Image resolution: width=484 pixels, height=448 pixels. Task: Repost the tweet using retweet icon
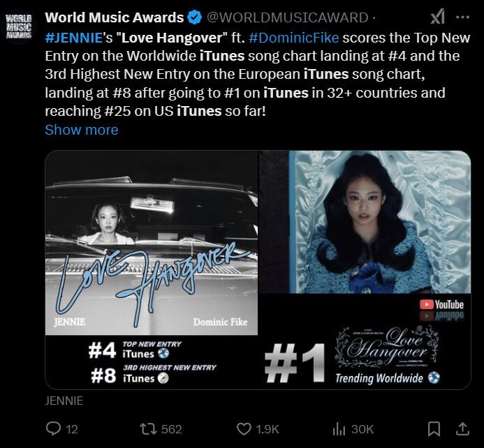click(147, 429)
